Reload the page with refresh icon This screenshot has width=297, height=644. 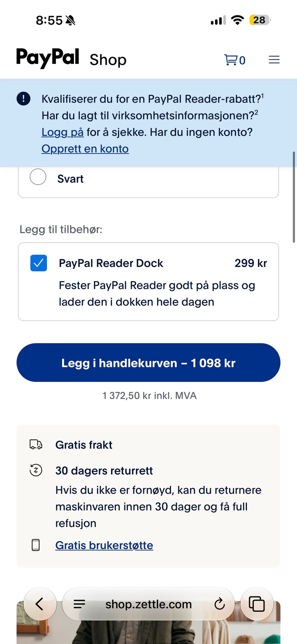pyautogui.click(x=219, y=604)
